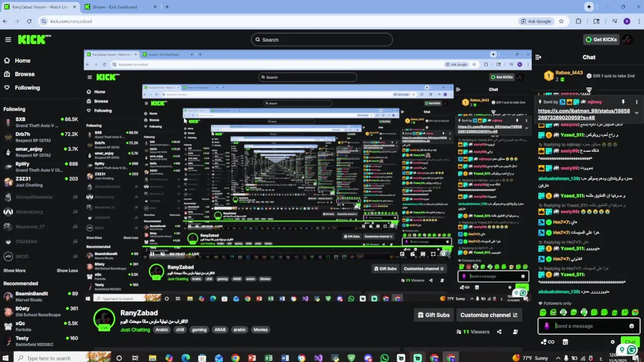Viewport: 644px width, 362px height.
Task: Click the chill tag
Action: tap(180, 330)
